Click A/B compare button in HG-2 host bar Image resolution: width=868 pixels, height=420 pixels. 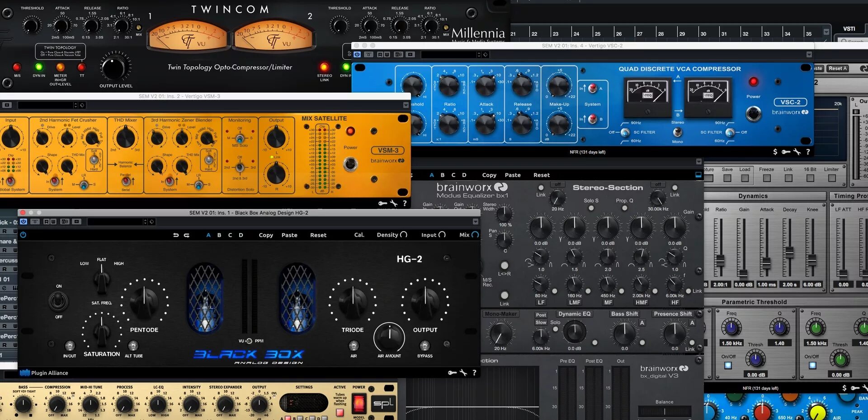point(65,221)
